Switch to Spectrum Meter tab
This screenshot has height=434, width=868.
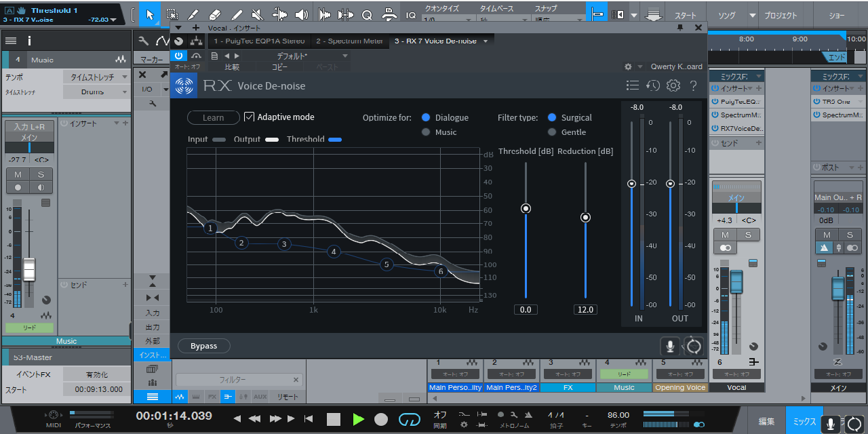(x=349, y=41)
